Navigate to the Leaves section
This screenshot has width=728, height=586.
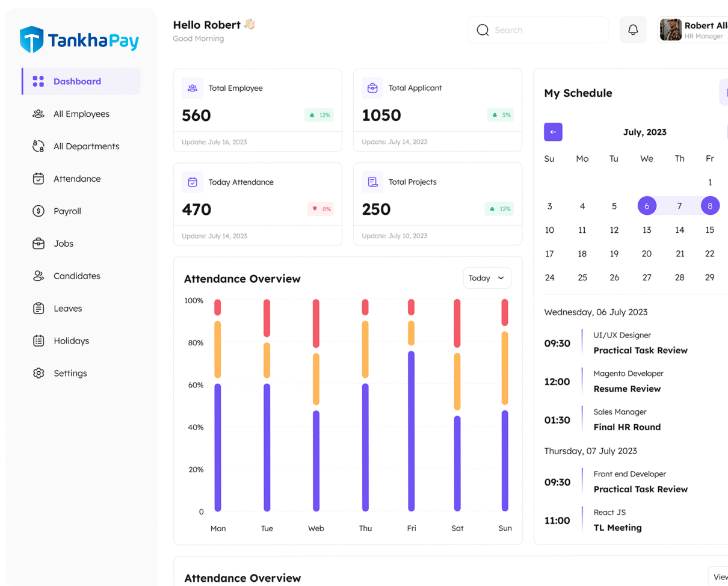click(x=67, y=309)
